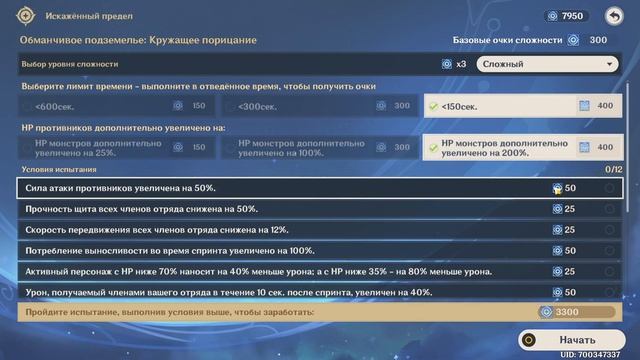Choose monsters HP increased by 200%
640x360 pixels.
coord(523,148)
